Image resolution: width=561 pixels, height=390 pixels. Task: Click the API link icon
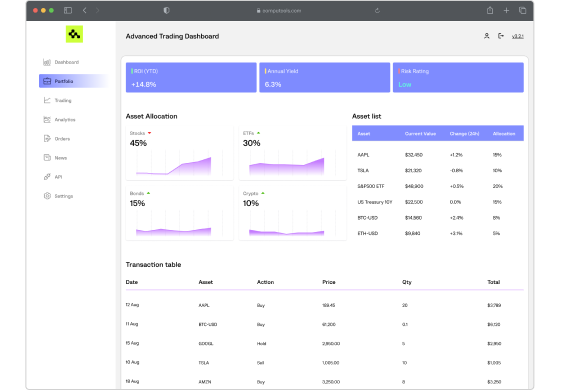pos(47,177)
